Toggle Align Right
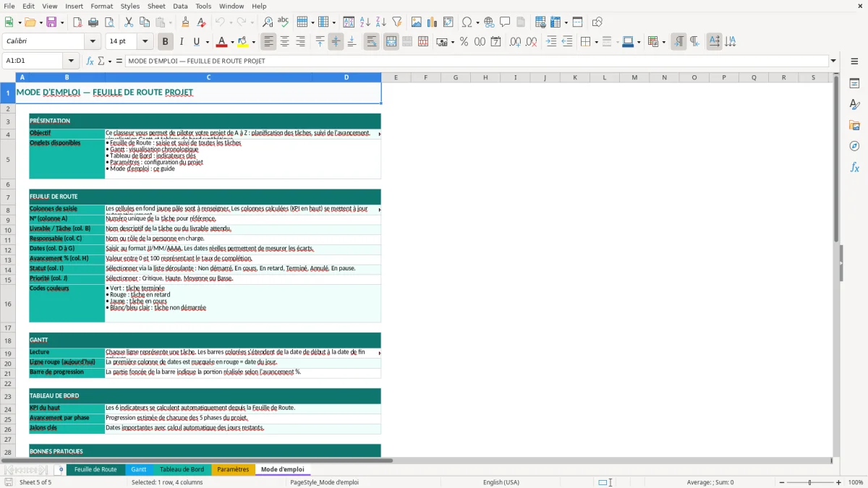Image resolution: width=868 pixels, height=488 pixels. pyautogui.click(x=300, y=42)
